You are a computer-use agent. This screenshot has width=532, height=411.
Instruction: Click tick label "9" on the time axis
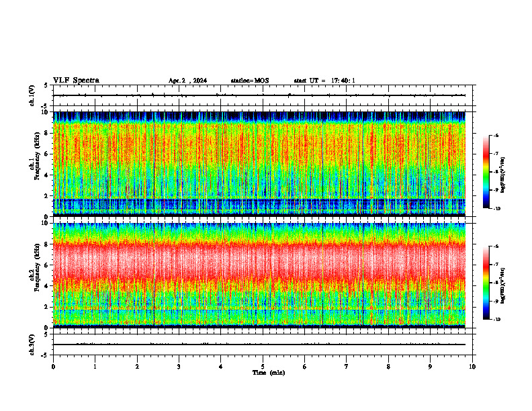click(430, 367)
